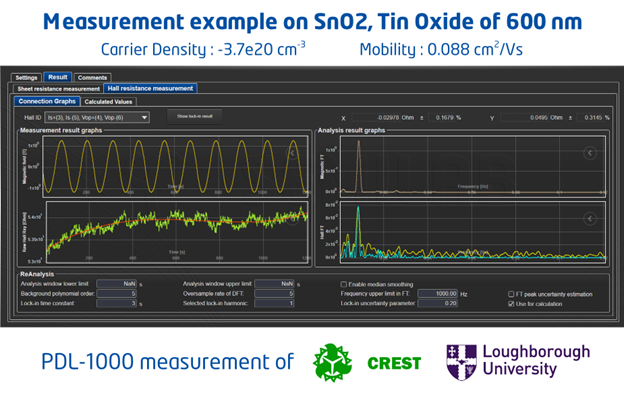Click Lock-in uncertainty parameter field
The image size is (624, 393).
pos(438,303)
